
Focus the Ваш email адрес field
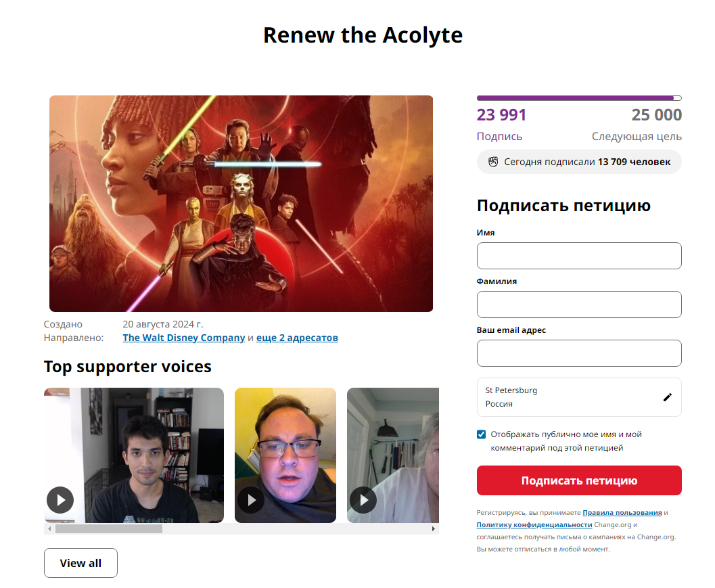[579, 353]
